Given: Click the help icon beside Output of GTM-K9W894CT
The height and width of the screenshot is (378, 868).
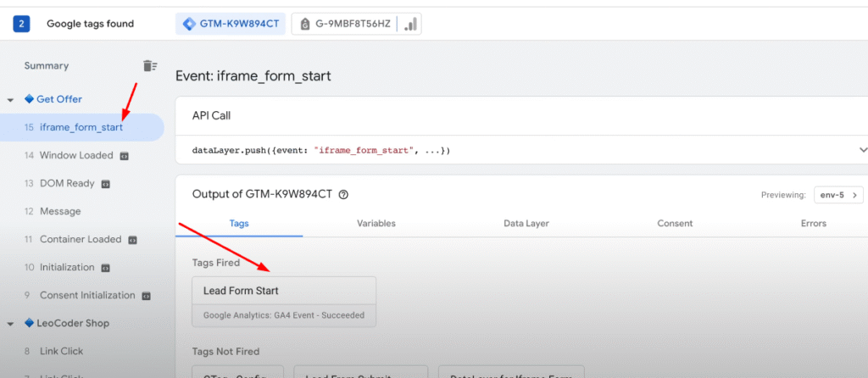Looking at the screenshot, I should (343, 194).
